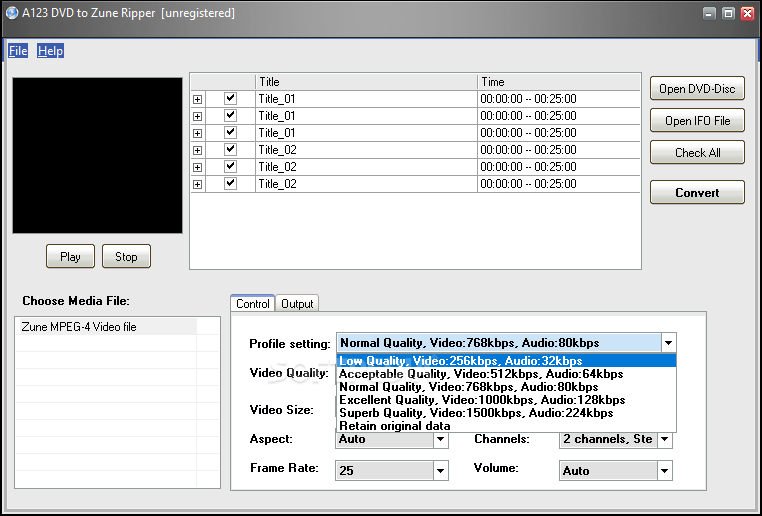
Task: Expand the second Title_02 row plus icon
Action: (x=197, y=168)
